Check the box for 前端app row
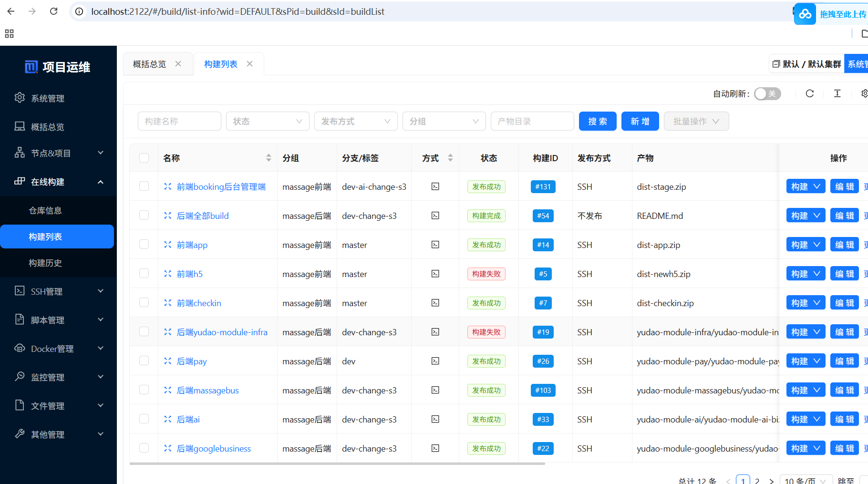The width and height of the screenshot is (868, 484). point(144,244)
